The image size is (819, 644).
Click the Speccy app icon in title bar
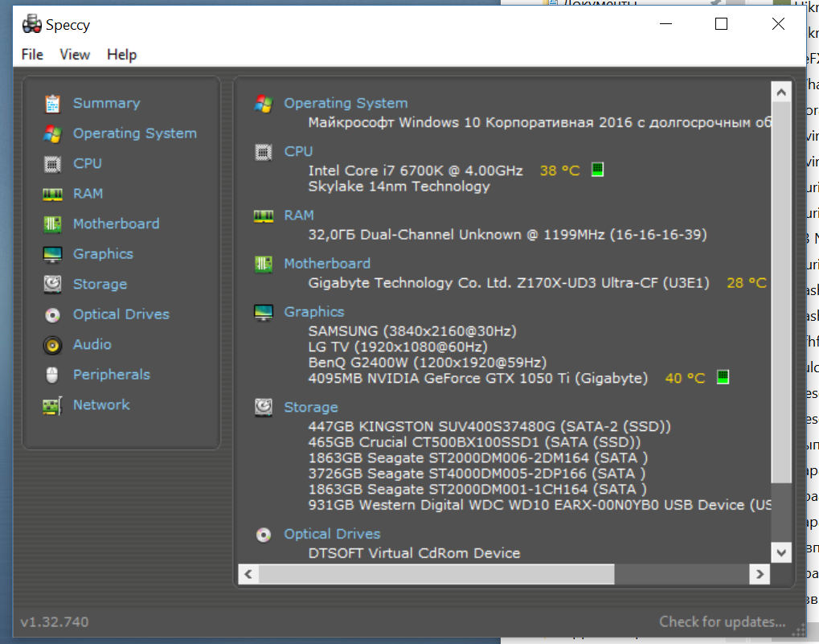[x=32, y=23]
